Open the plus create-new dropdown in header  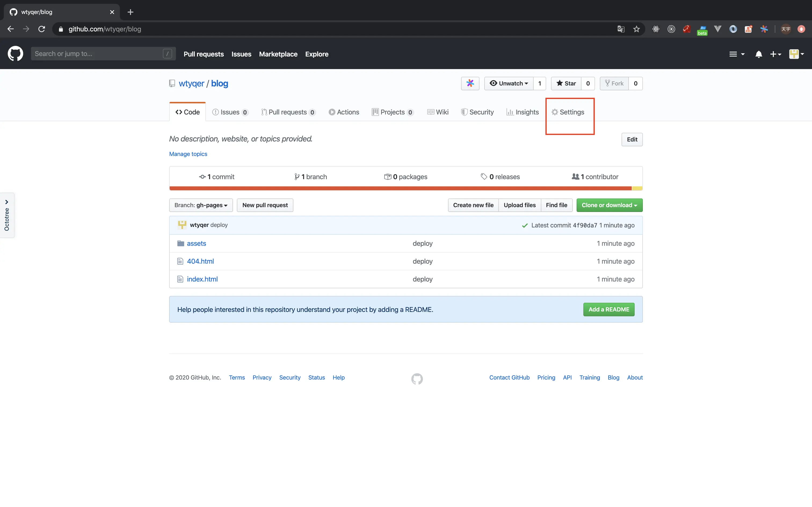pyautogui.click(x=775, y=54)
